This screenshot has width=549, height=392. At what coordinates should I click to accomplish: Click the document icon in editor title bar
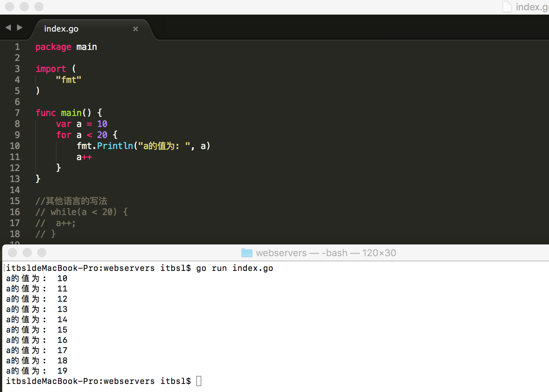click(507, 7)
